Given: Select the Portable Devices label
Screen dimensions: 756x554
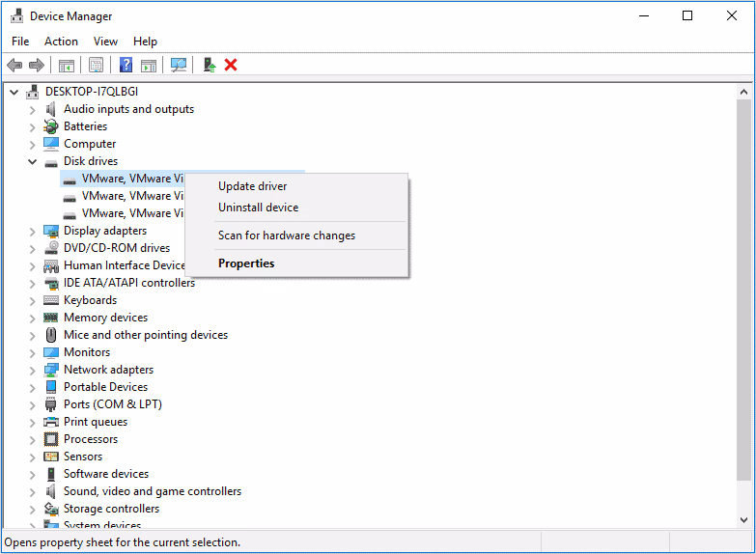Looking at the screenshot, I should tap(105, 387).
